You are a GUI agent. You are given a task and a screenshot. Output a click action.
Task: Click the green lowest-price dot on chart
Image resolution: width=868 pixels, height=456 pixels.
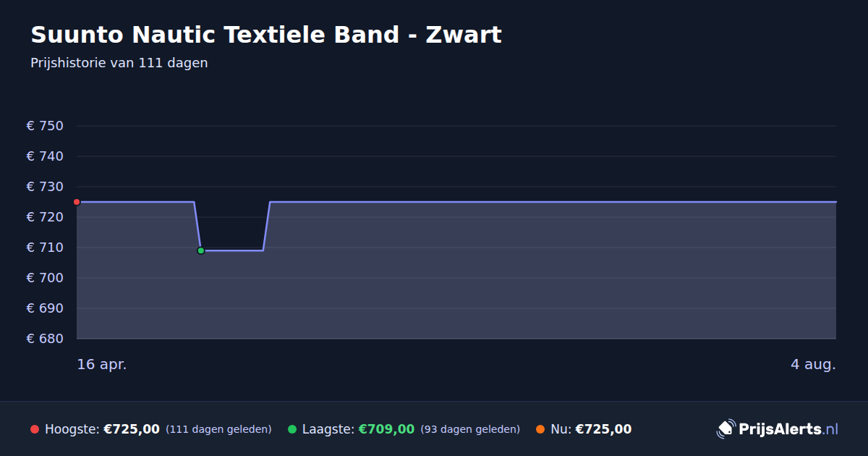201,250
